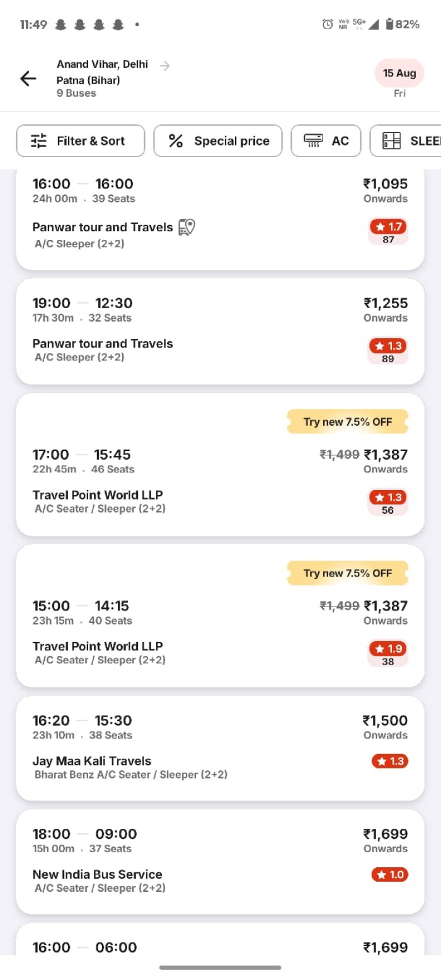The height and width of the screenshot is (980, 441).
Task: Open the Filter & Sort options
Action: 81,140
